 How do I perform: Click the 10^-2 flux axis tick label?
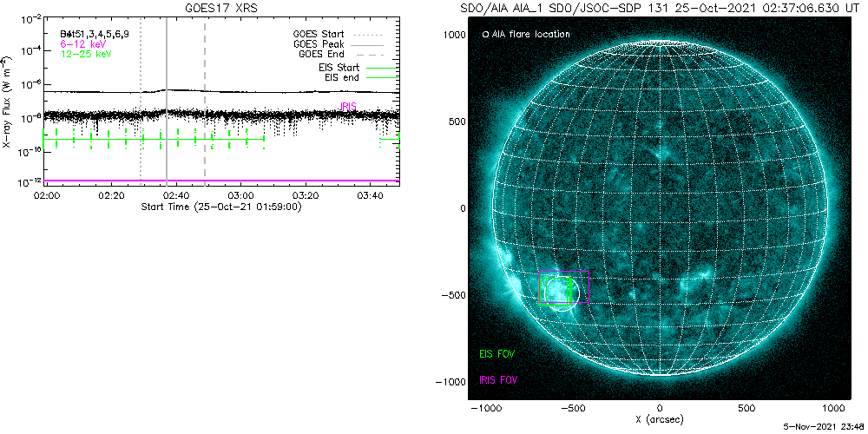pos(31,19)
